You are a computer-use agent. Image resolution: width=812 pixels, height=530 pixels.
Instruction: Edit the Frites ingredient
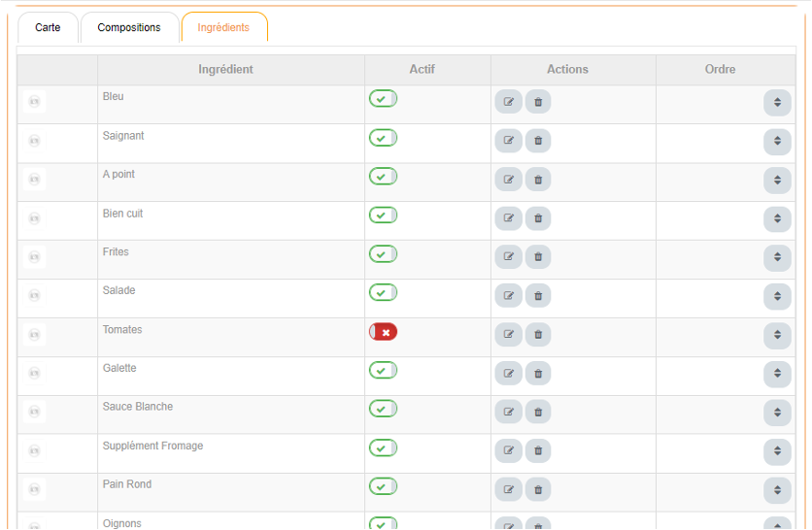tap(508, 257)
